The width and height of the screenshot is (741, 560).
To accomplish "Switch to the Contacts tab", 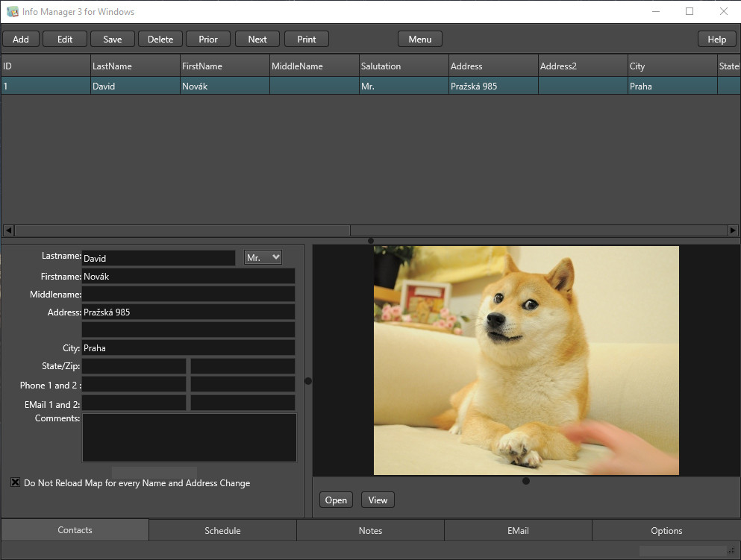I will point(75,529).
